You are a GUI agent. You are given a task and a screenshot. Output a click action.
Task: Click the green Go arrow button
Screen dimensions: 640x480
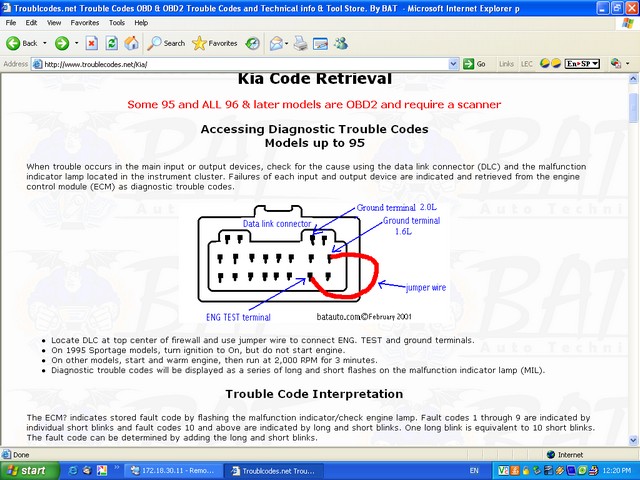(x=475, y=64)
